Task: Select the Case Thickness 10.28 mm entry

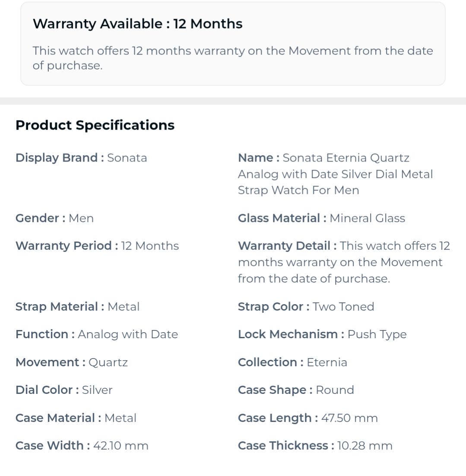Action: click(x=315, y=446)
